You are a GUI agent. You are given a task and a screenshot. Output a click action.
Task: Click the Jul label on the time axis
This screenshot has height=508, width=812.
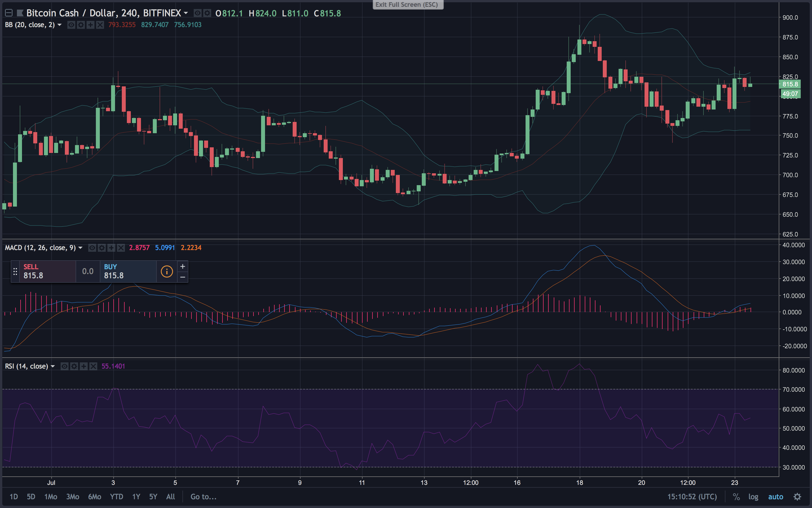(x=51, y=483)
